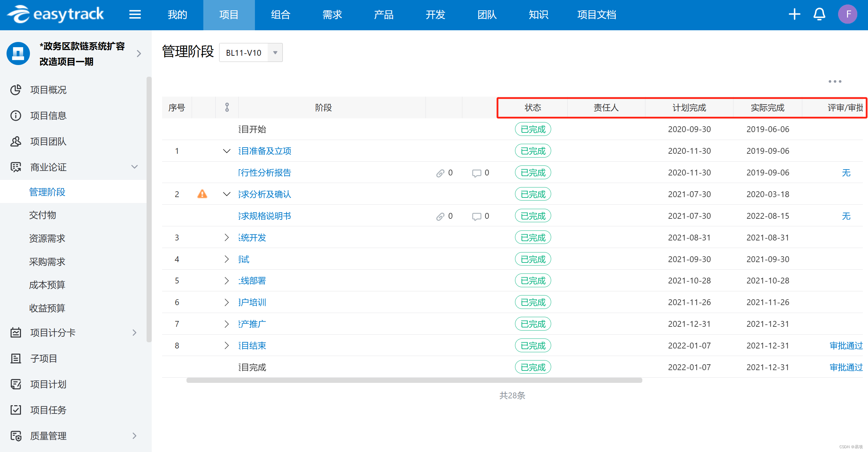Open the notification bell
This screenshot has width=868, height=452.
pos(819,14)
